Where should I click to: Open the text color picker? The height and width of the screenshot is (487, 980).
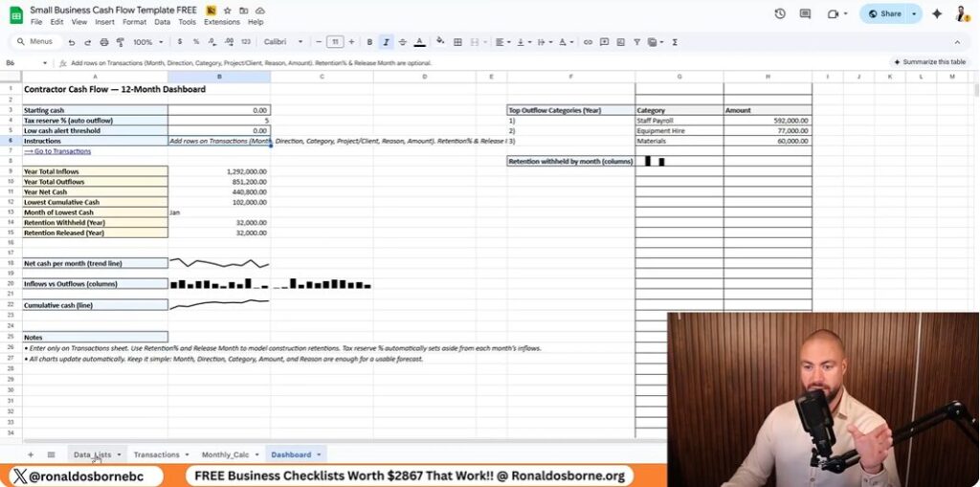(420, 42)
